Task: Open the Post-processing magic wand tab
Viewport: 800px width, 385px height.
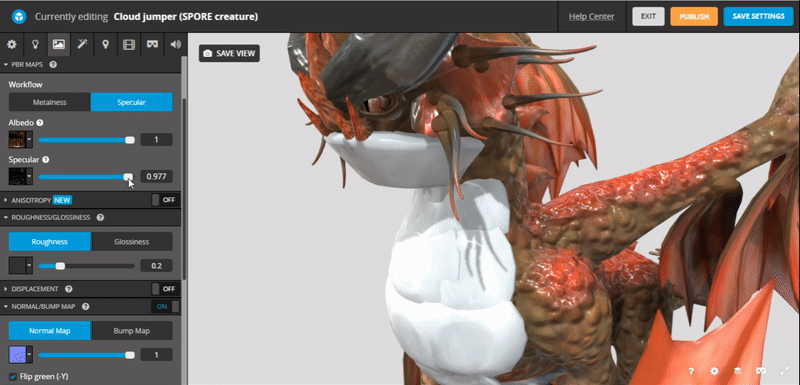Action: pos(82,44)
